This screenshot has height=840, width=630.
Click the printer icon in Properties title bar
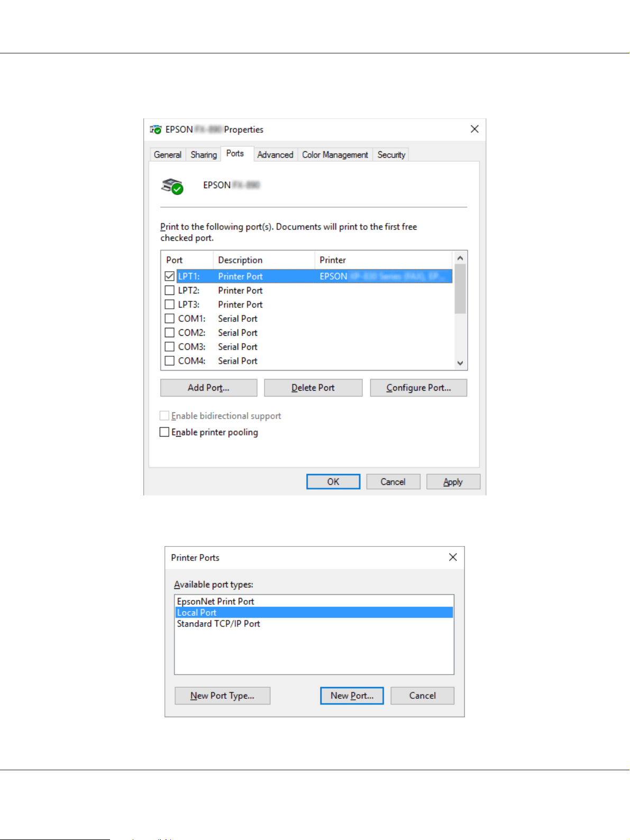(x=156, y=130)
